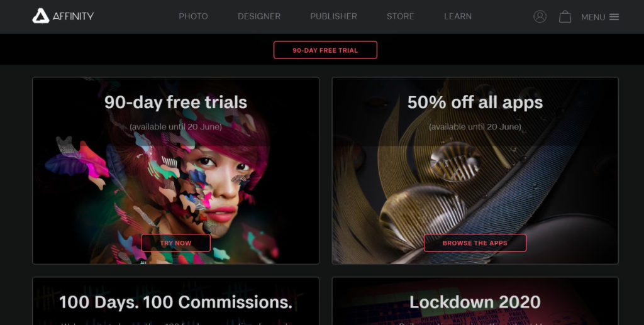
Task: Click the 90-DAY FREE TRIAL banner button
Action: pyautogui.click(x=325, y=50)
